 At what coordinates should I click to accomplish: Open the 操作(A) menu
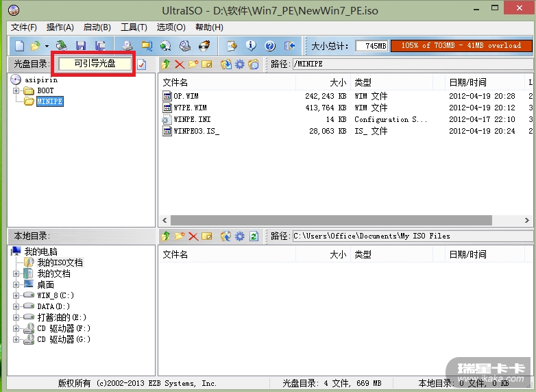point(60,27)
